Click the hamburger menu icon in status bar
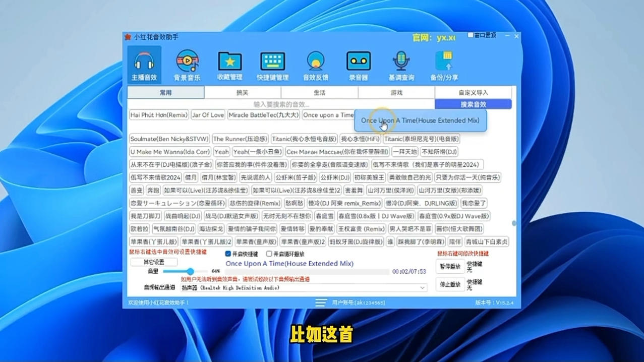 coord(321,303)
